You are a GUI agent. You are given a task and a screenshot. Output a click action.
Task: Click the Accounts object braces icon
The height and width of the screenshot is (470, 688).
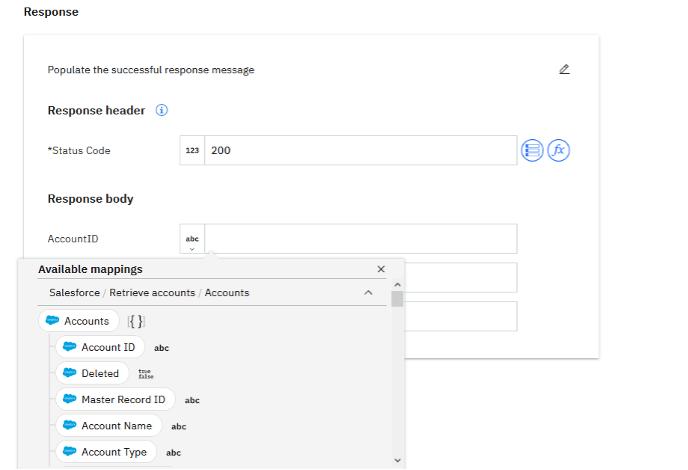click(x=137, y=321)
